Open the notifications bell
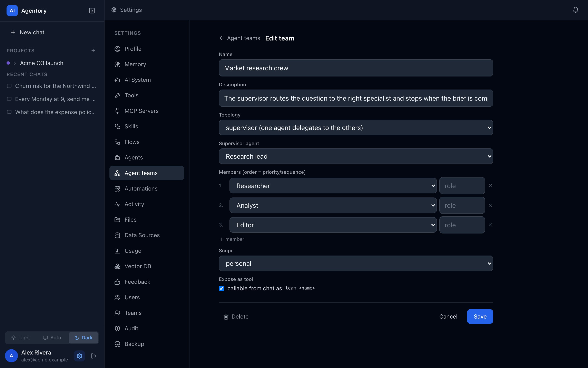 click(575, 10)
